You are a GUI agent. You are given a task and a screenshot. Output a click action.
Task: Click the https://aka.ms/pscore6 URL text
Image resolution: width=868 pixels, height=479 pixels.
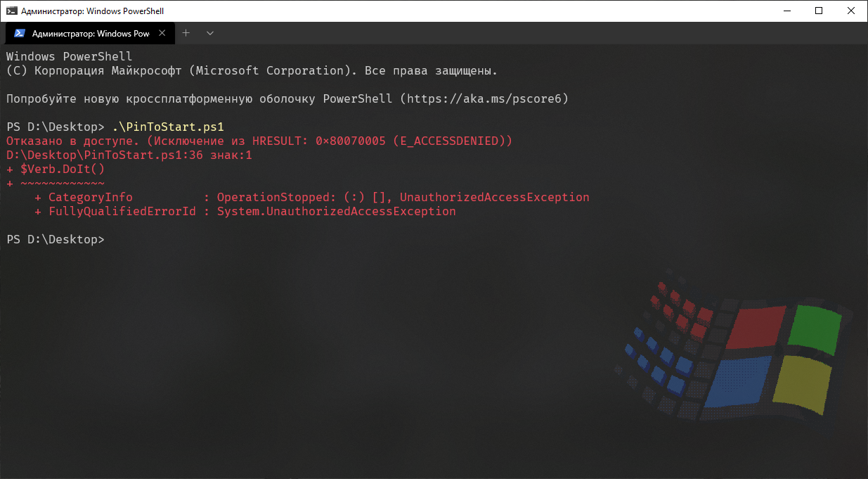484,99
